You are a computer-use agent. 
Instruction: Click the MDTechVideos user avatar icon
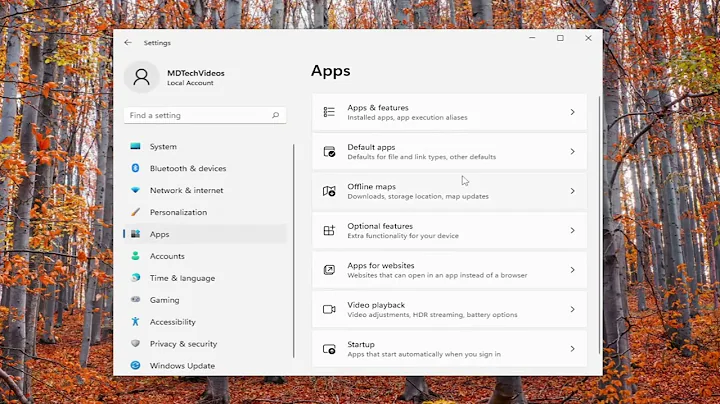pyautogui.click(x=141, y=77)
